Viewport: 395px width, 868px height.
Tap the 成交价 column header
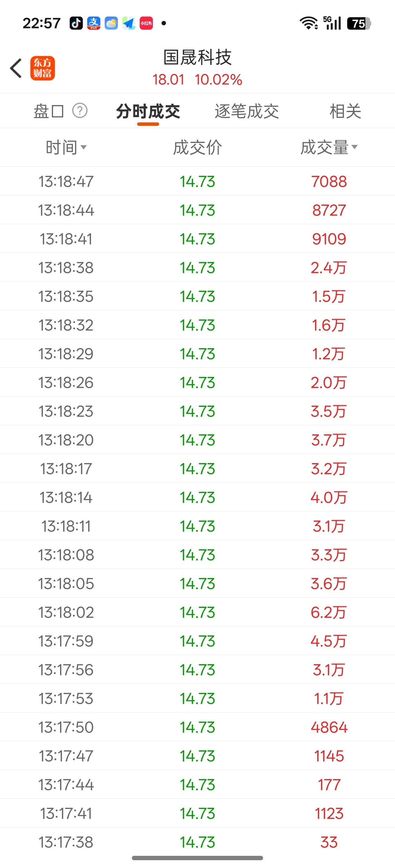[x=197, y=147]
